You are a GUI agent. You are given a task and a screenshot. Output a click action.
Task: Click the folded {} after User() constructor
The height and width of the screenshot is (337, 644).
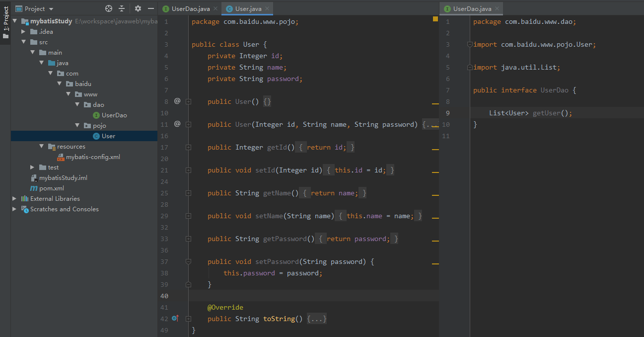267,101
